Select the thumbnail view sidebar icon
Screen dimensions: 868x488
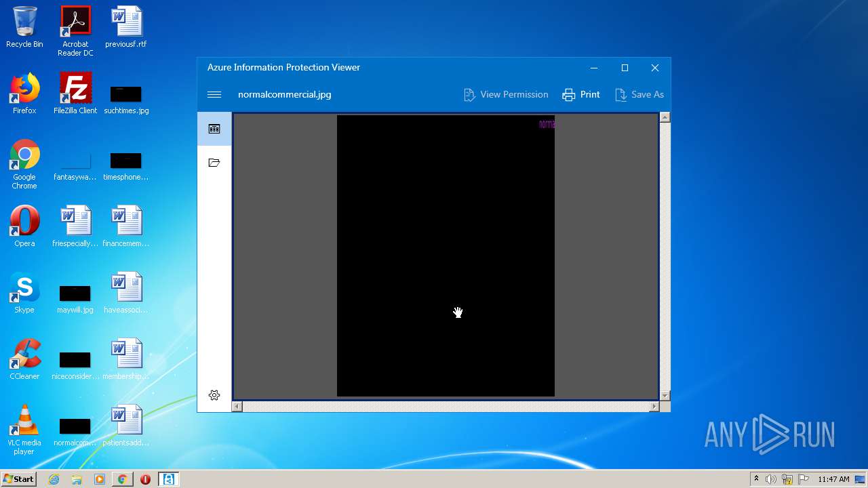(x=214, y=129)
